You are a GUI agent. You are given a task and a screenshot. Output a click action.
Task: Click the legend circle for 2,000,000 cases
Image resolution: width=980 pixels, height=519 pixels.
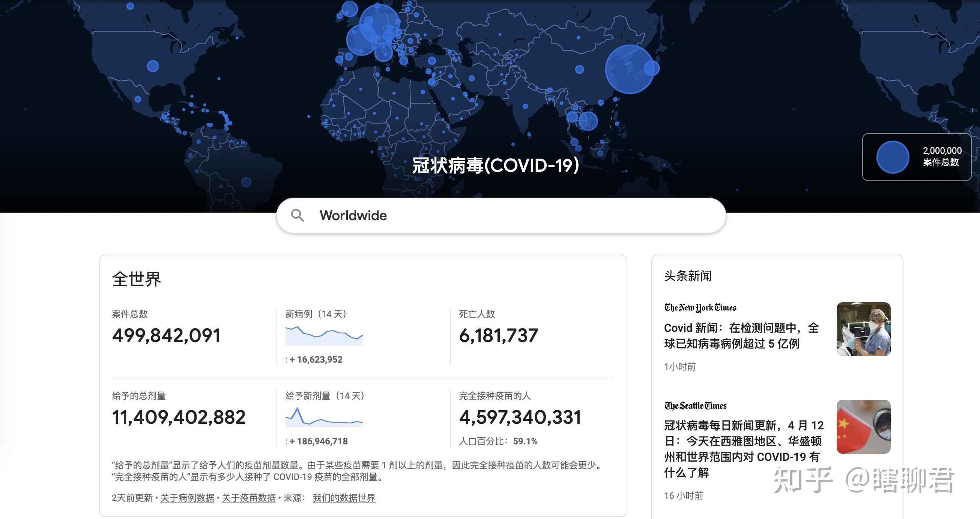click(893, 157)
